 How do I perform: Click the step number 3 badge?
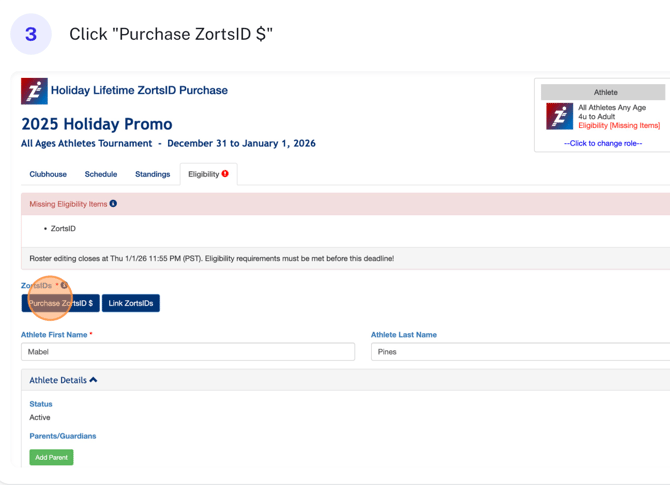(31, 35)
